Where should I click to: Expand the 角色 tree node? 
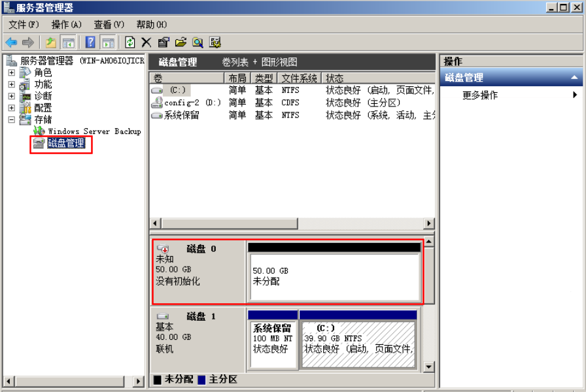11,73
